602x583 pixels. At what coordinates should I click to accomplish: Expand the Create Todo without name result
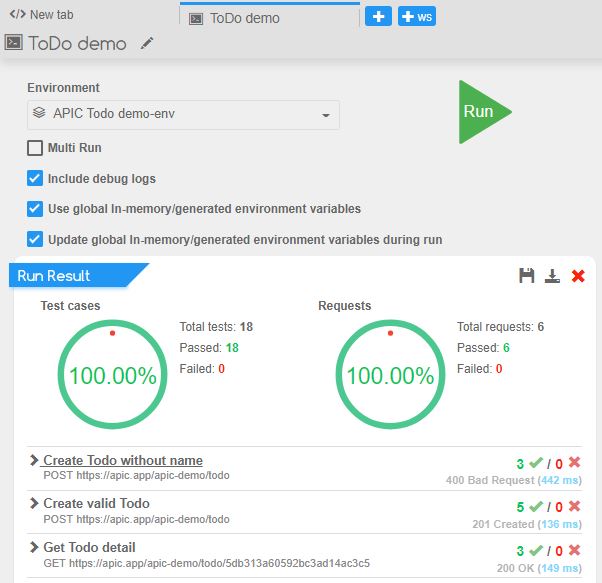(x=34, y=461)
